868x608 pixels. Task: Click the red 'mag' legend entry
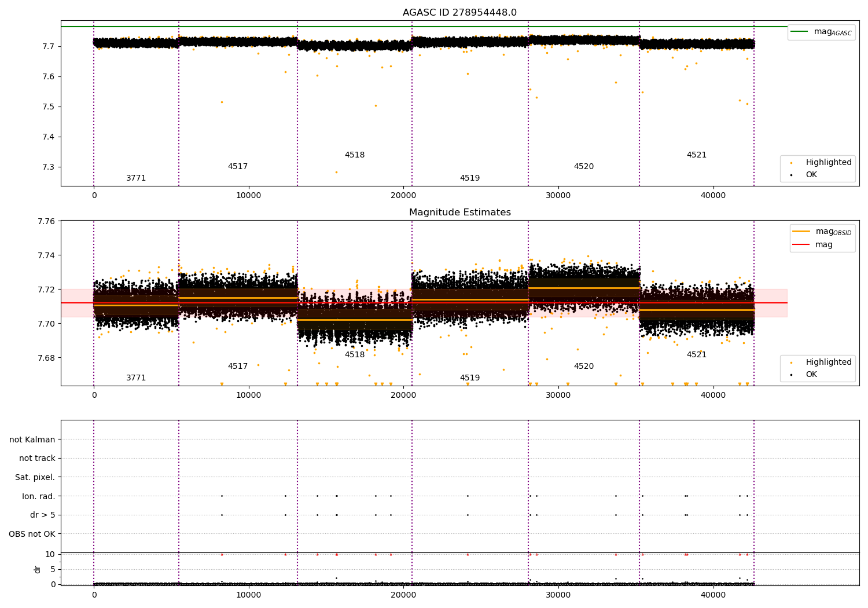(x=813, y=244)
